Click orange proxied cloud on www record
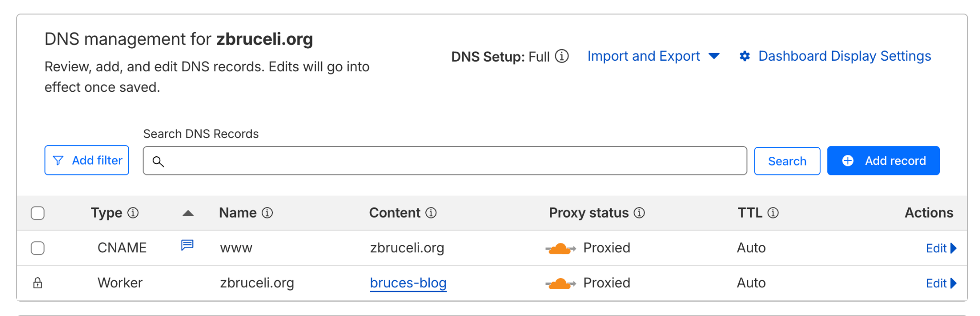Image resolution: width=980 pixels, height=316 pixels. pos(560,249)
